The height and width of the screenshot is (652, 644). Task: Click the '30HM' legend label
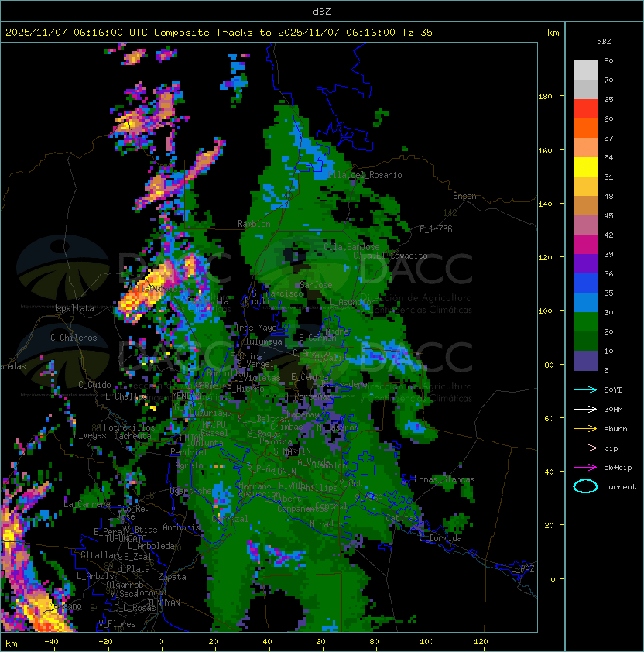tap(613, 409)
